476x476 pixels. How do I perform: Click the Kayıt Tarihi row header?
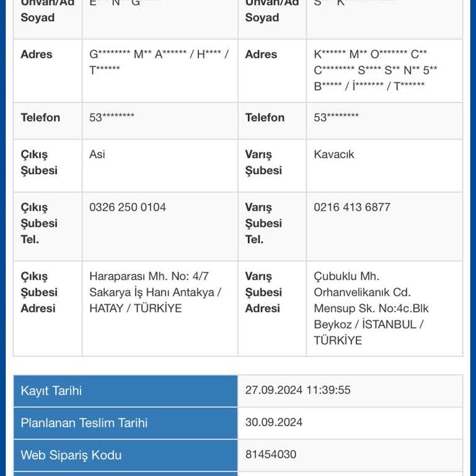(51, 390)
